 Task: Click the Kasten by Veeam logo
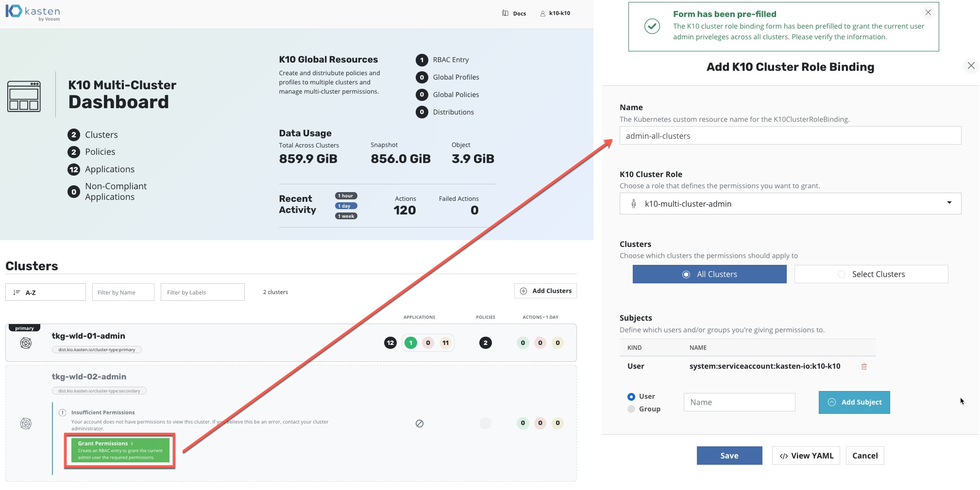pyautogui.click(x=33, y=13)
